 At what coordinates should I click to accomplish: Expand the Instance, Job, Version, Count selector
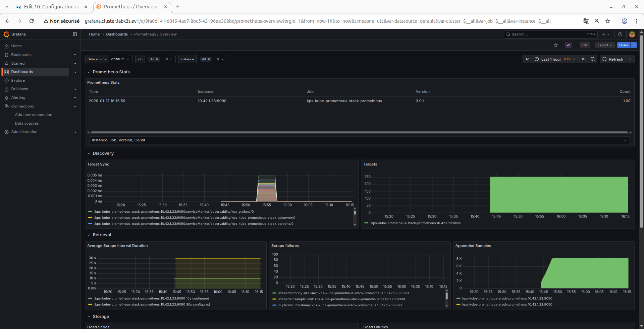[359, 140]
